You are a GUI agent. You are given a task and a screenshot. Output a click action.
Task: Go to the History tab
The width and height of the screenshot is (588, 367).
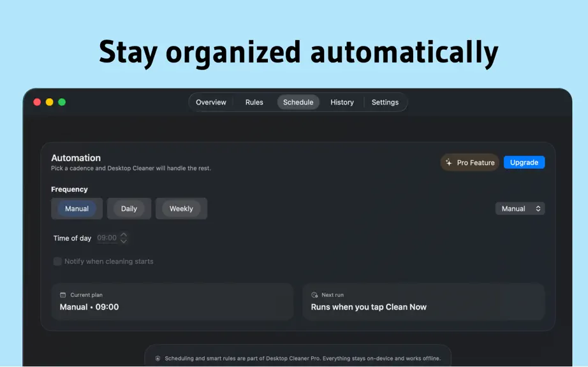(342, 102)
